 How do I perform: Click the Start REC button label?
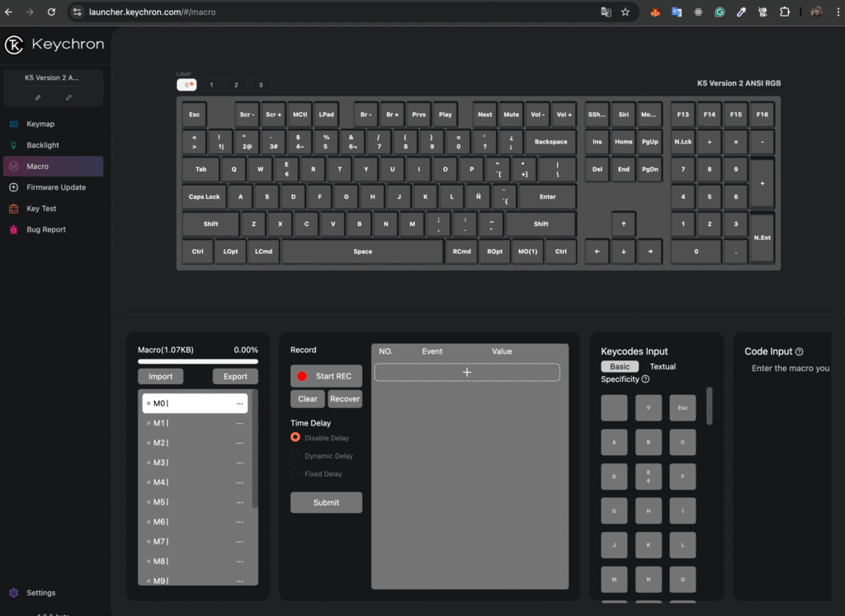pyautogui.click(x=333, y=376)
